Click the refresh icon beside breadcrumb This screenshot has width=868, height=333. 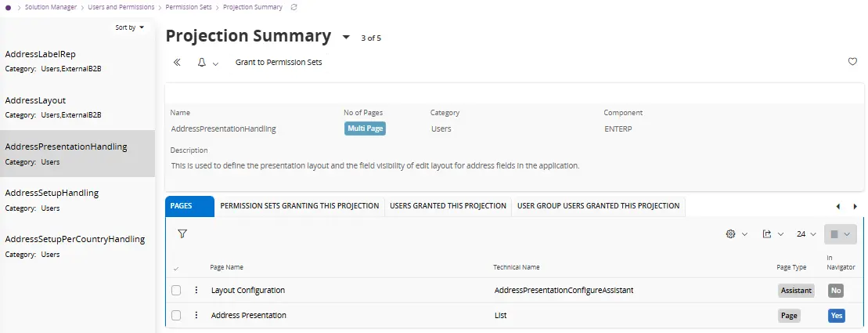click(x=294, y=7)
